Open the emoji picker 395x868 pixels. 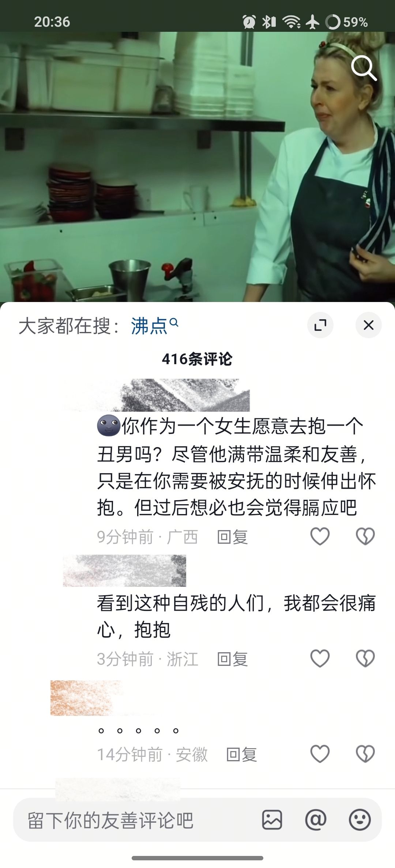click(360, 820)
